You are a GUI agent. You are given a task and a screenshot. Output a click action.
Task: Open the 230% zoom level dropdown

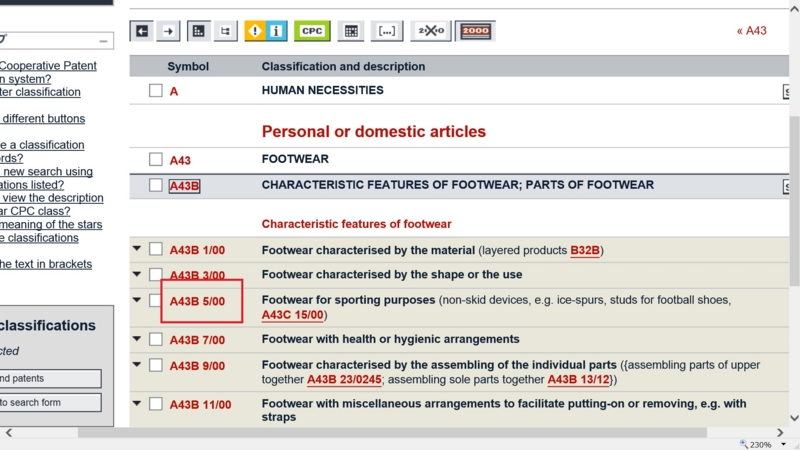pyautogui.click(x=783, y=444)
